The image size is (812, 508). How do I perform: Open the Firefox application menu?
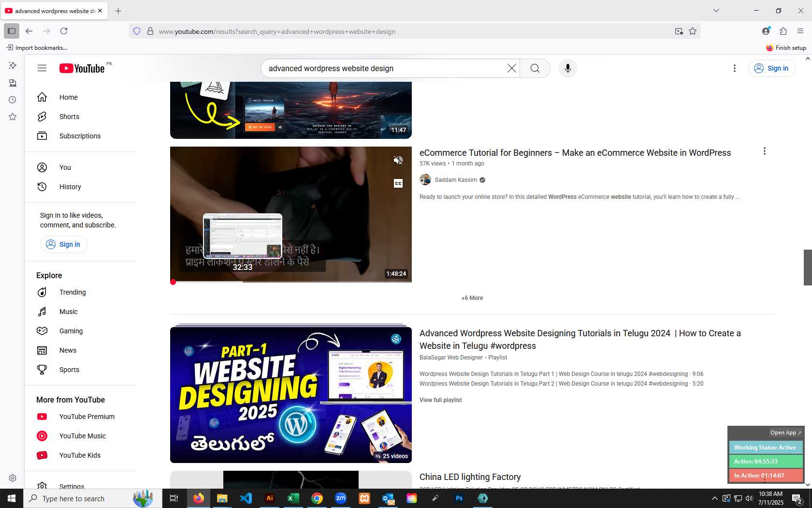pos(800,31)
